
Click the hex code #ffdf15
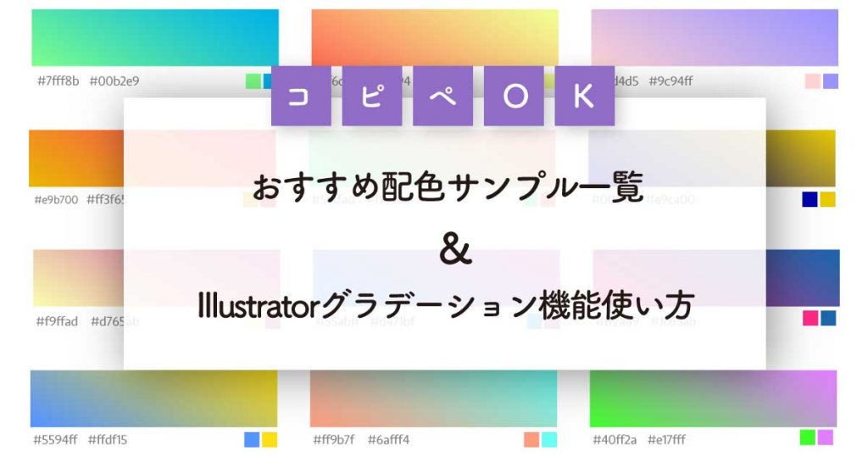coord(108,440)
